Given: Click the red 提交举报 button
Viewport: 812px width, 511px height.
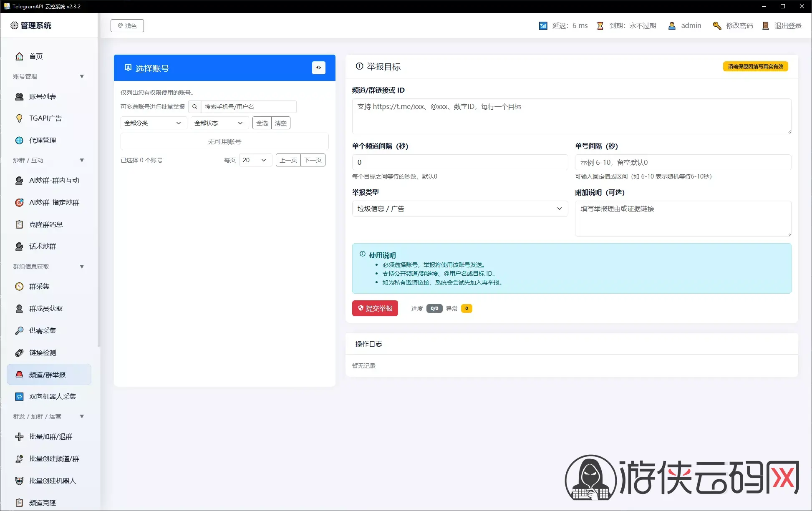Looking at the screenshot, I should point(375,308).
